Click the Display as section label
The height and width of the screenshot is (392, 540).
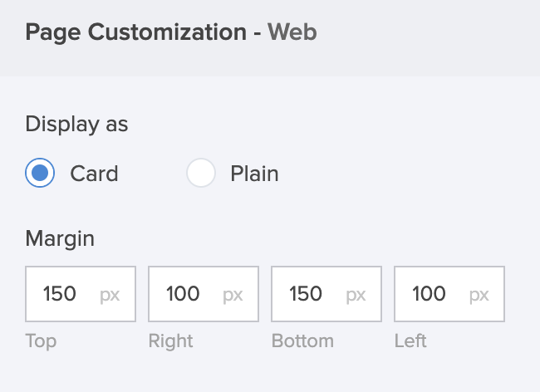tap(76, 124)
